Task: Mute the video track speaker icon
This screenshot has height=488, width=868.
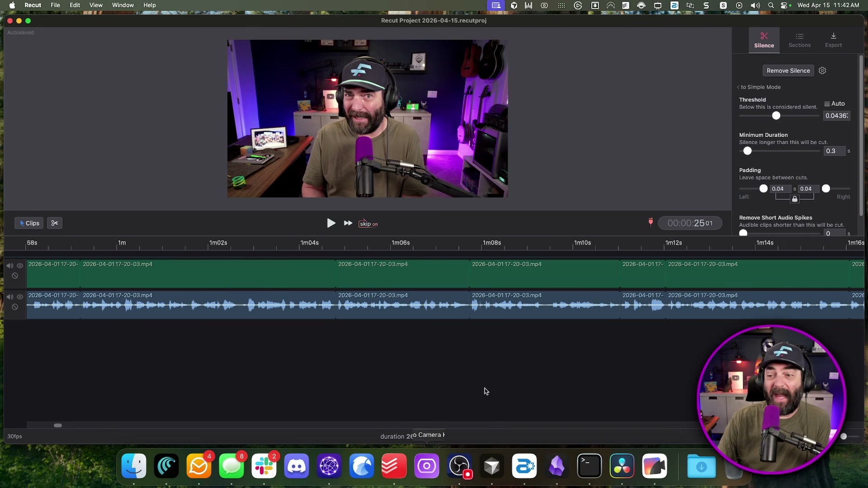Action: [x=10, y=265]
